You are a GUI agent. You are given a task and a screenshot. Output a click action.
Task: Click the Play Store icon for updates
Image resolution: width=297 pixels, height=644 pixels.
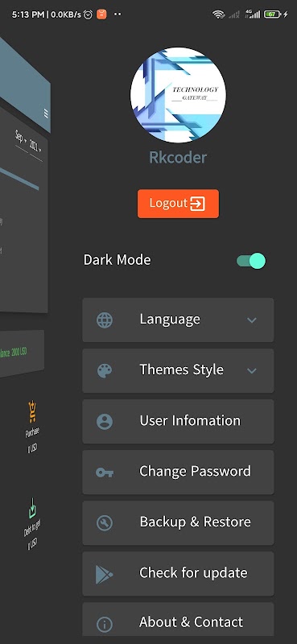[x=104, y=574]
